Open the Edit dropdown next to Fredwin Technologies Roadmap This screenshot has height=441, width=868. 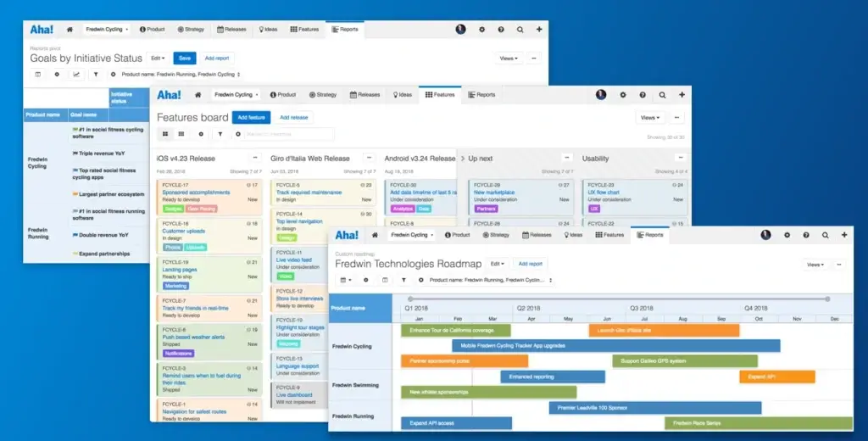(498, 265)
